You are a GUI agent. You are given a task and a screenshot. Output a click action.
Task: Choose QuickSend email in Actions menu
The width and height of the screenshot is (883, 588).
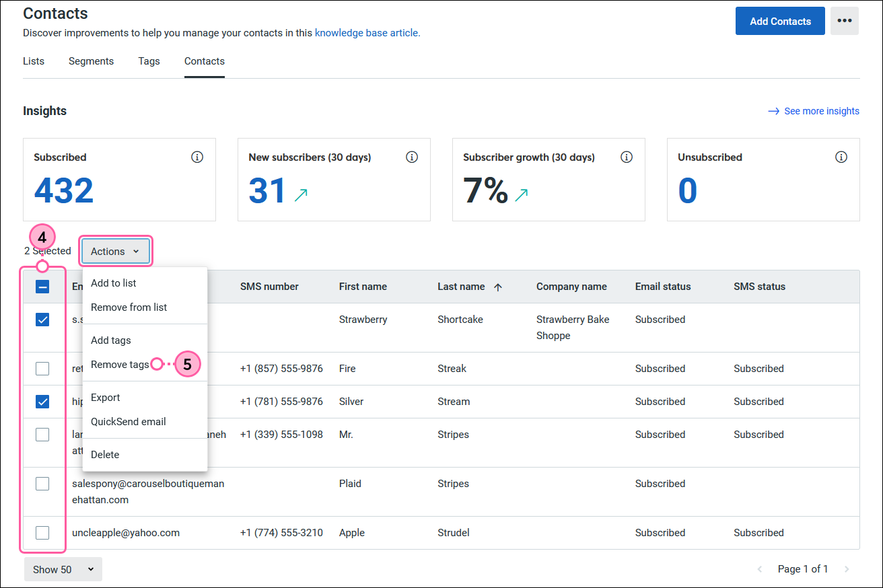point(145,422)
